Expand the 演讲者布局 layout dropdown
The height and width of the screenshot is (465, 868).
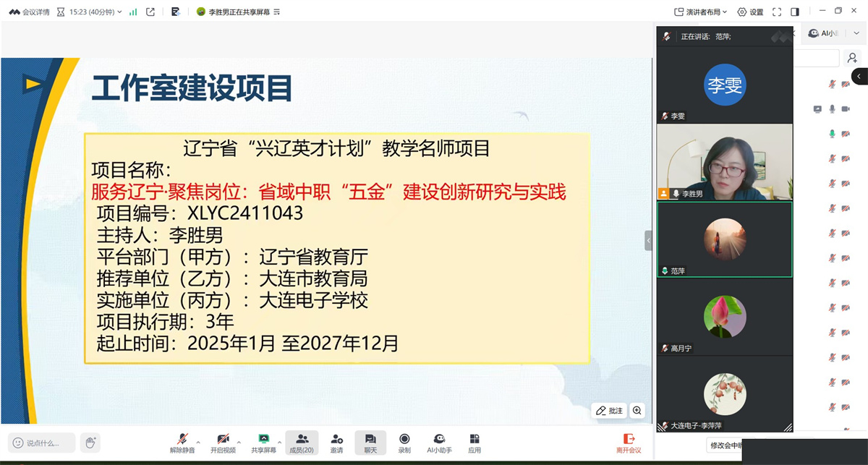pos(702,12)
